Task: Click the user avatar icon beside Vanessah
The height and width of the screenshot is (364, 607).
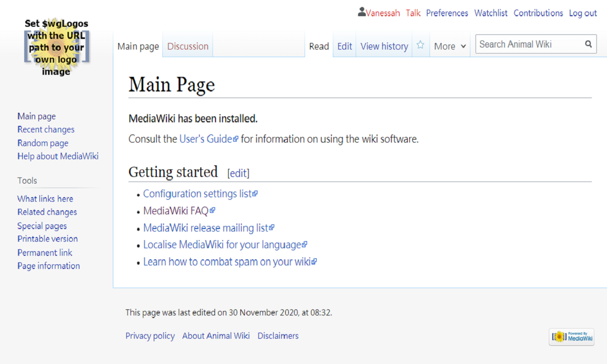Action: 362,12
